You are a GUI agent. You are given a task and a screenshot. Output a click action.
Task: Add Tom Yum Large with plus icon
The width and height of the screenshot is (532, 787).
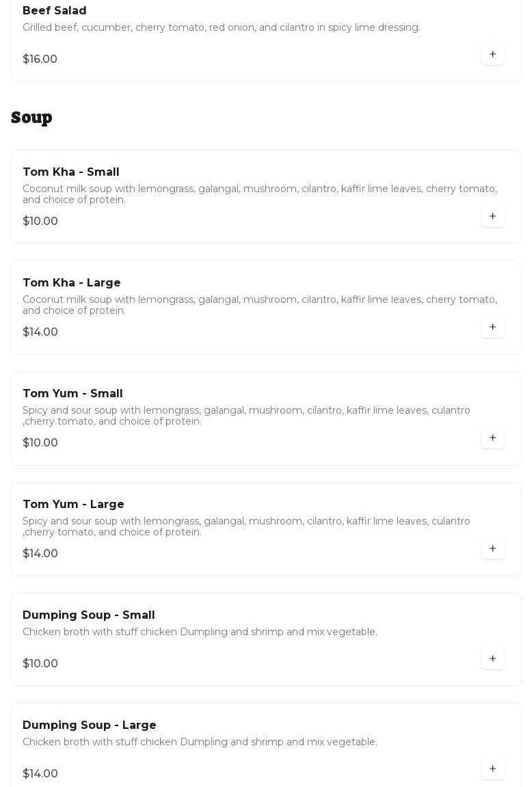[x=492, y=548]
